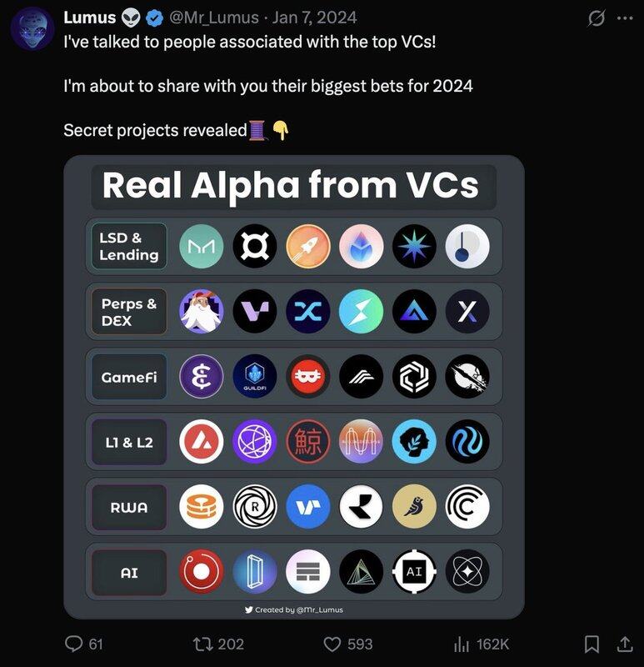Bookmark this post

(592, 644)
